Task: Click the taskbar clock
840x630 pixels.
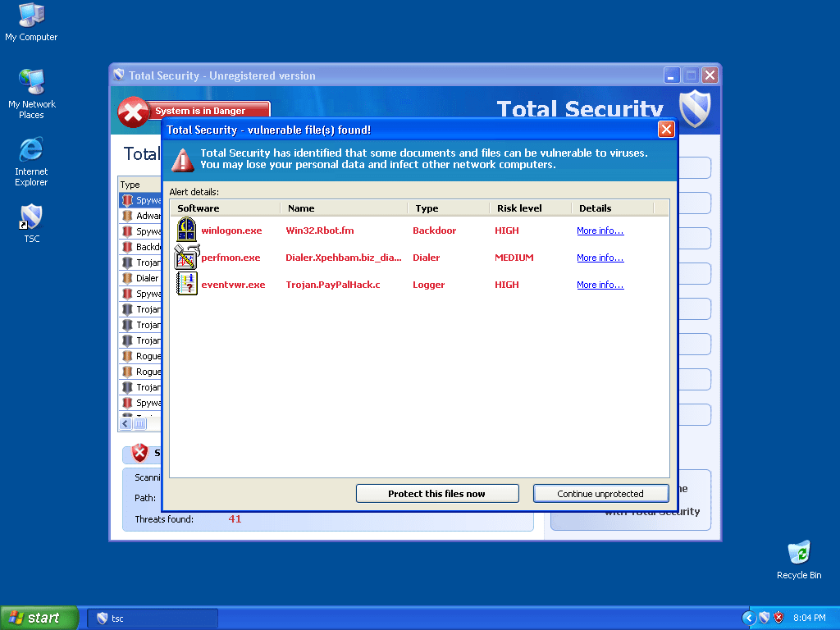Action: [809, 618]
